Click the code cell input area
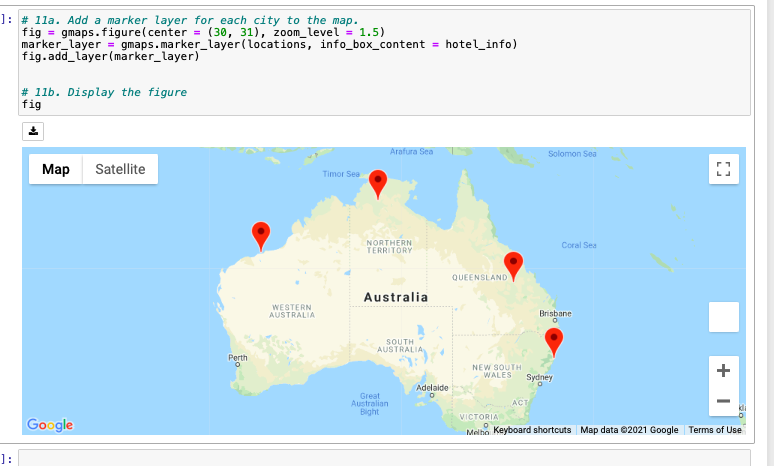The height and width of the screenshot is (466, 774). pyautogui.click(x=384, y=63)
